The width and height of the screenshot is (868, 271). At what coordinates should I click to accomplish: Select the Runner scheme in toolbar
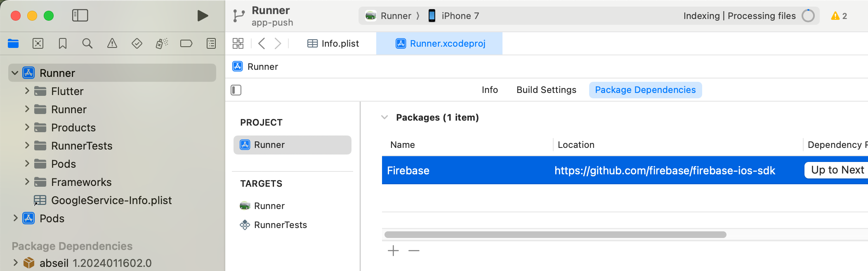pyautogui.click(x=389, y=16)
